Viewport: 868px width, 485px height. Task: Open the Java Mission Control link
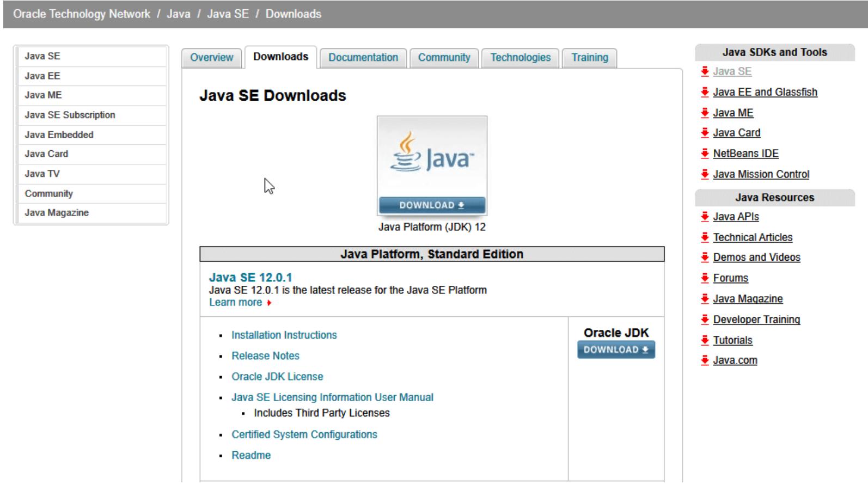coord(761,174)
